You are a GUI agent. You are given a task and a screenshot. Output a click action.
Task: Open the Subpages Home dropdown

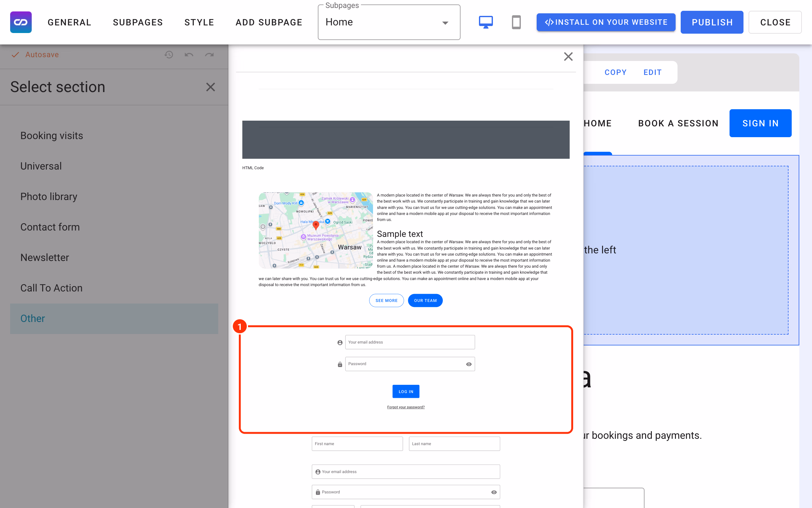(389, 23)
